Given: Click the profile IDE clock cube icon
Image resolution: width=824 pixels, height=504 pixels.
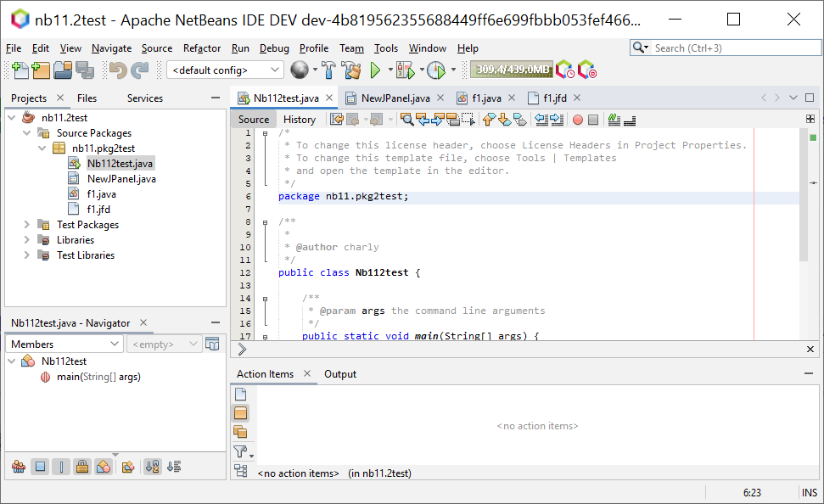Looking at the screenshot, I should click(x=565, y=70).
